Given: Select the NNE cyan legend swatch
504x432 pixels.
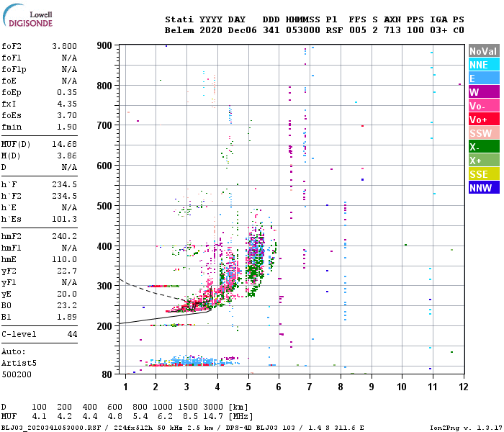Looking at the screenshot, I should click(484, 65).
